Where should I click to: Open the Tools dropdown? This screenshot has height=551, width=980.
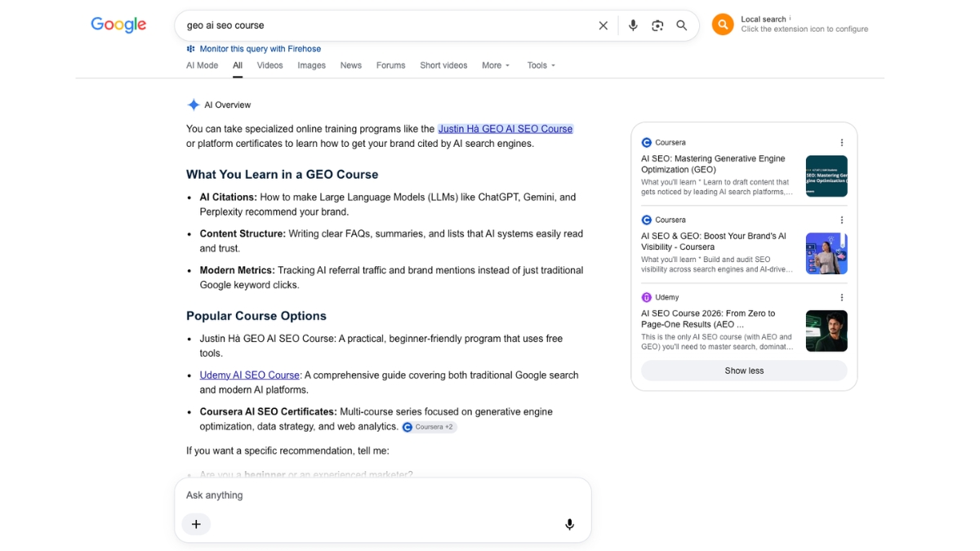coord(541,65)
